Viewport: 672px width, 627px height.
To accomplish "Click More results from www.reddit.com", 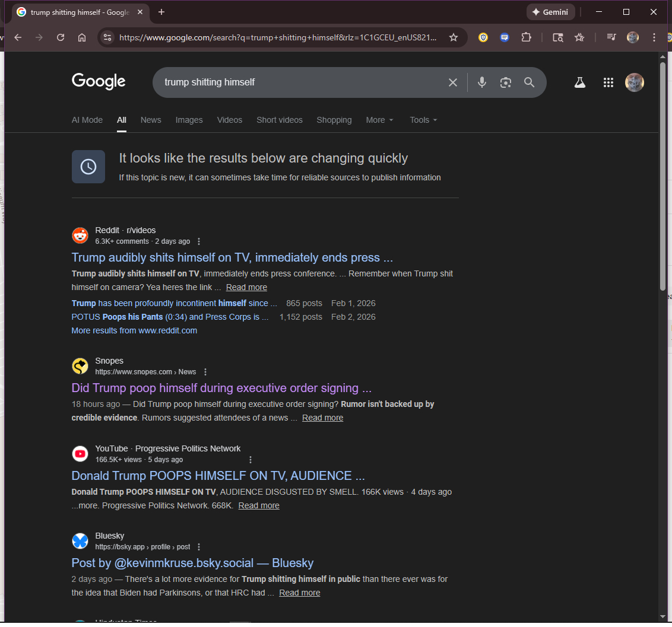I will [134, 330].
